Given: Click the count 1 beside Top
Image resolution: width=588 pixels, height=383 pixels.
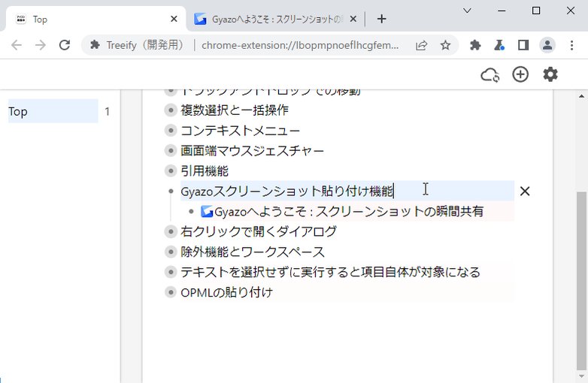Looking at the screenshot, I should 108,111.
